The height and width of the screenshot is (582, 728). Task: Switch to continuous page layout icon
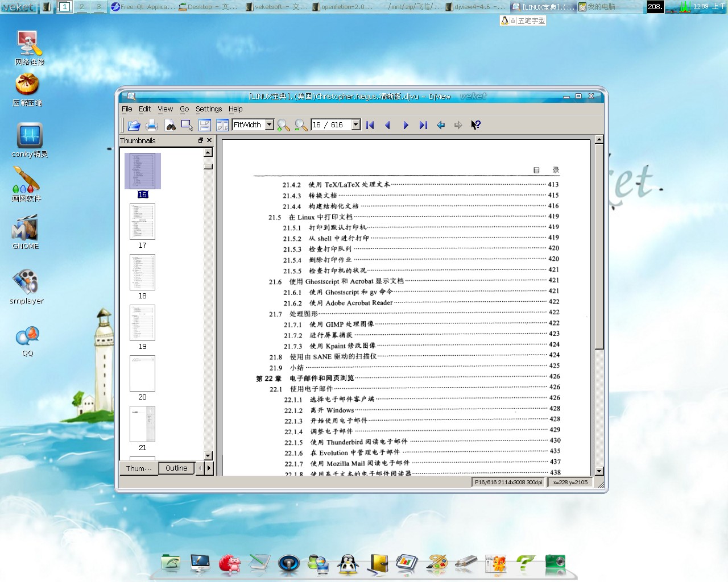[x=205, y=125]
